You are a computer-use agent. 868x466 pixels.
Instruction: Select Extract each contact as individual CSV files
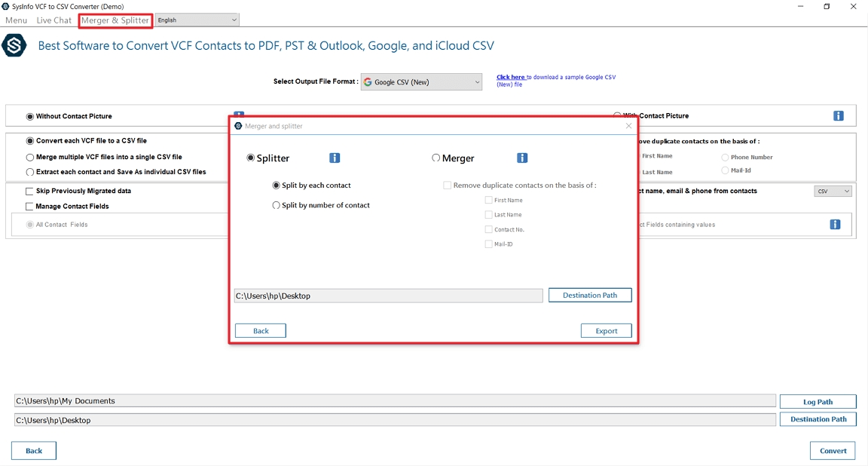click(30, 173)
